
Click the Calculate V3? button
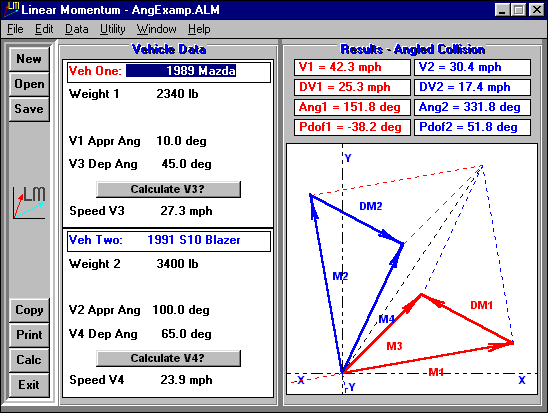tap(168, 189)
